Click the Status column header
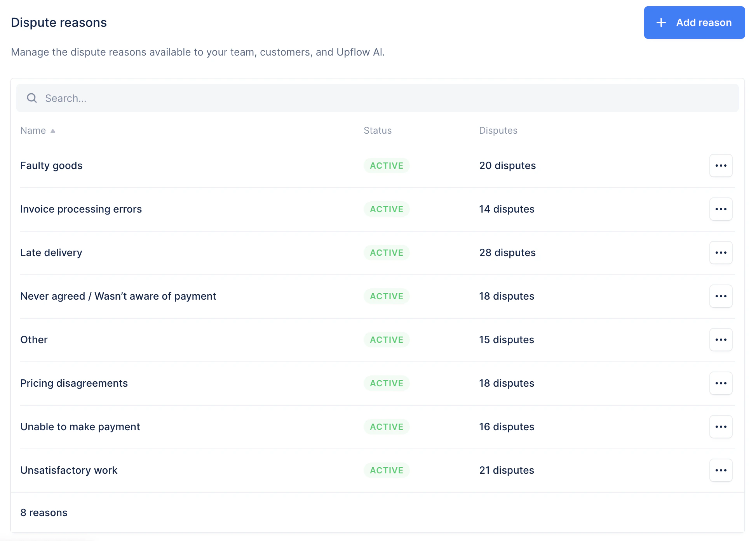The width and height of the screenshot is (756, 541). 378,131
